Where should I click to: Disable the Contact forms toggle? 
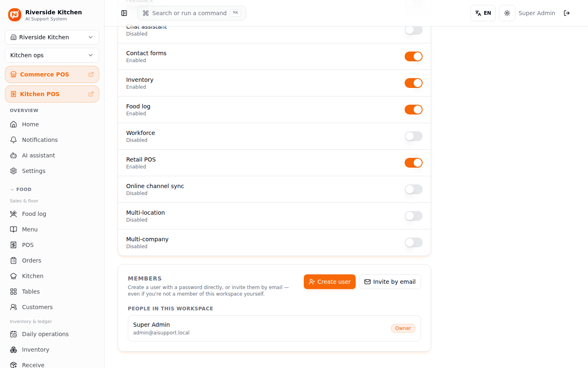coord(414,56)
